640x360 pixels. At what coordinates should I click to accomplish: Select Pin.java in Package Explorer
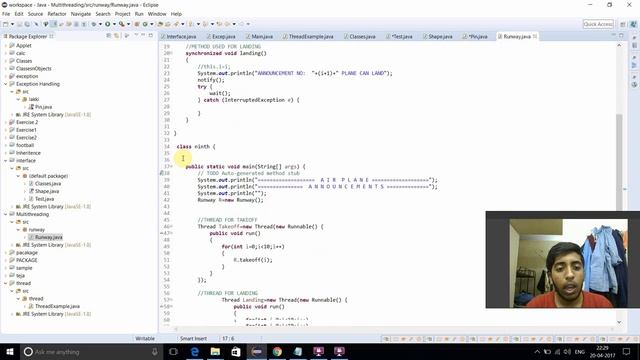pos(43,107)
